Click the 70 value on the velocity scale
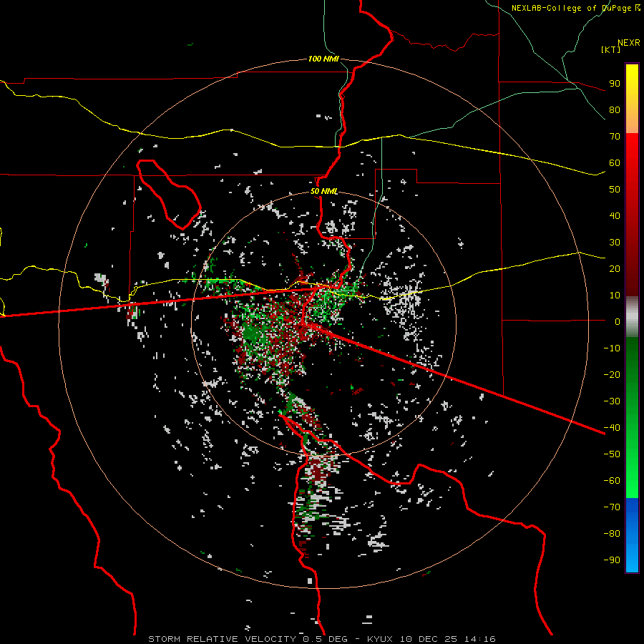Viewport: 644px width, 644px height. tap(615, 137)
